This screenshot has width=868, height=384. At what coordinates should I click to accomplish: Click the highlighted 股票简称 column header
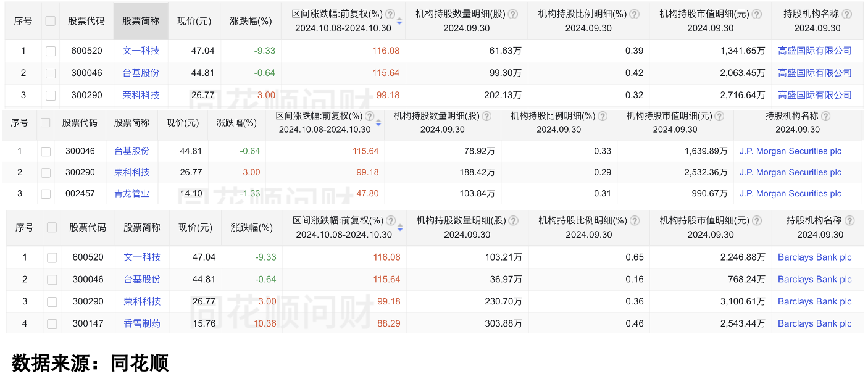141,21
